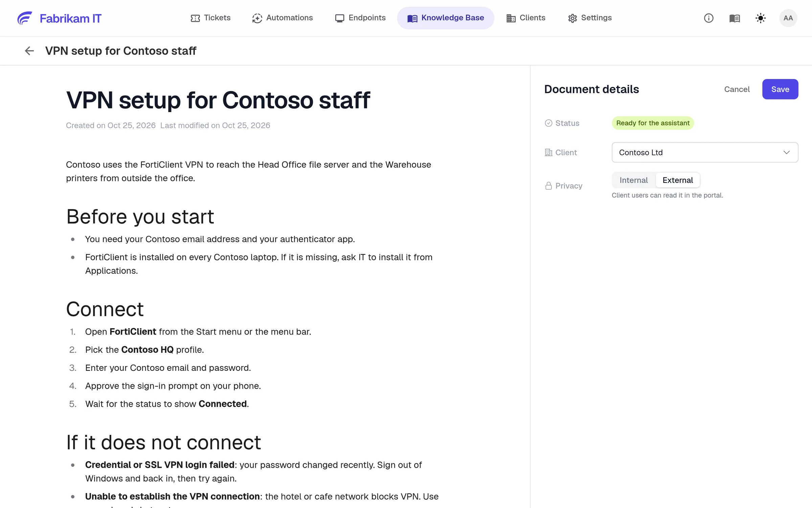Screen dimensions: 812x508
Task: Click the Credential or SSL VPN login failed bullet
Action: click(253, 472)
